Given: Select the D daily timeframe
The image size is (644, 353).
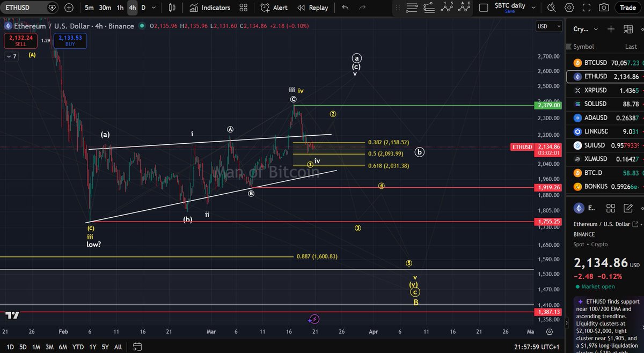Looking at the screenshot, I should (143, 8).
